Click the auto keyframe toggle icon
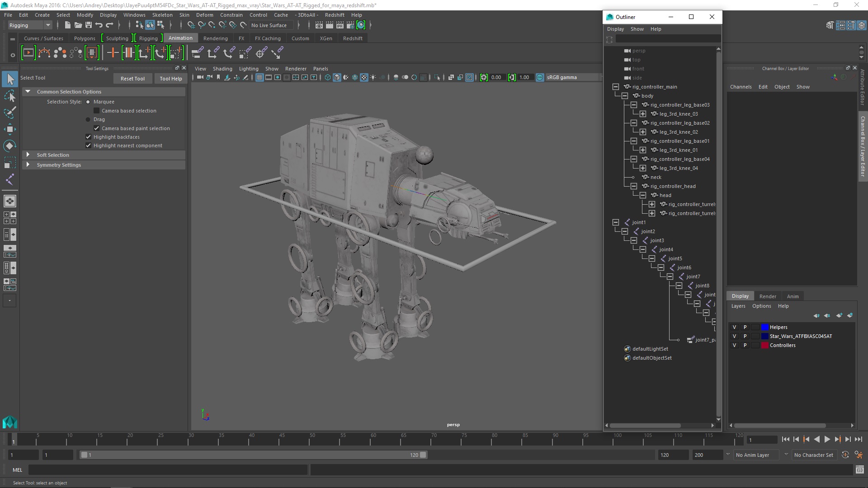This screenshot has height=488, width=868. pyautogui.click(x=845, y=455)
